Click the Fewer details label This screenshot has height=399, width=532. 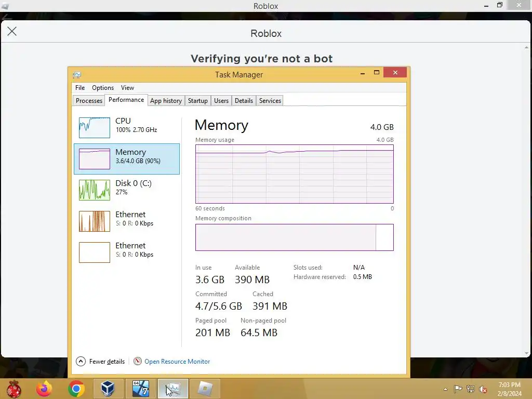(107, 362)
